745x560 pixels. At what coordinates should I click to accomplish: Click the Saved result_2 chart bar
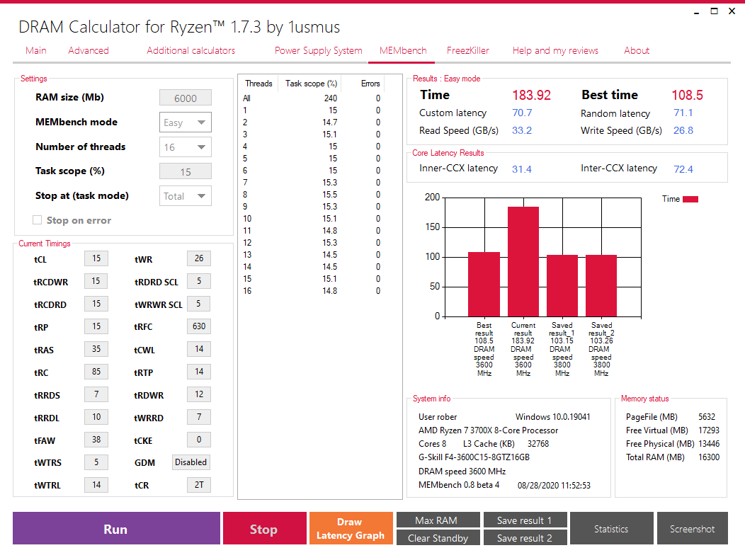click(601, 286)
